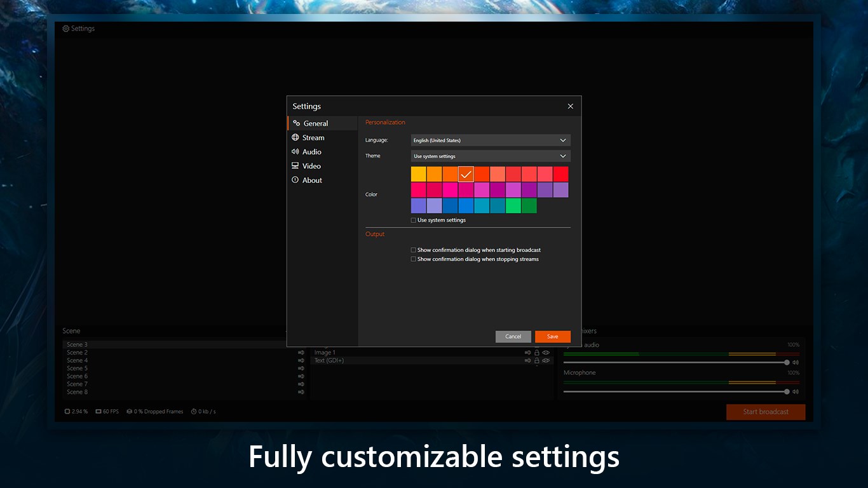Lock the Text (GDI+) source
868x488 pixels.
coord(537,360)
